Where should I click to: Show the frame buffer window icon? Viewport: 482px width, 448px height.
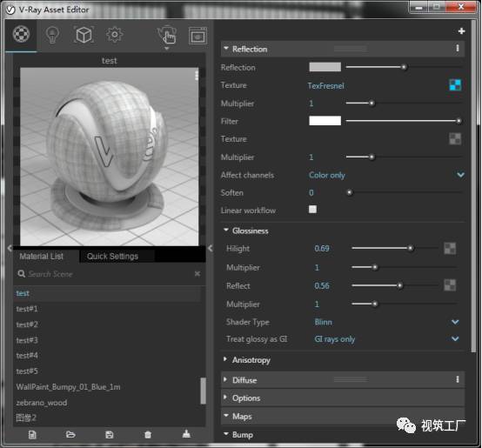point(197,36)
